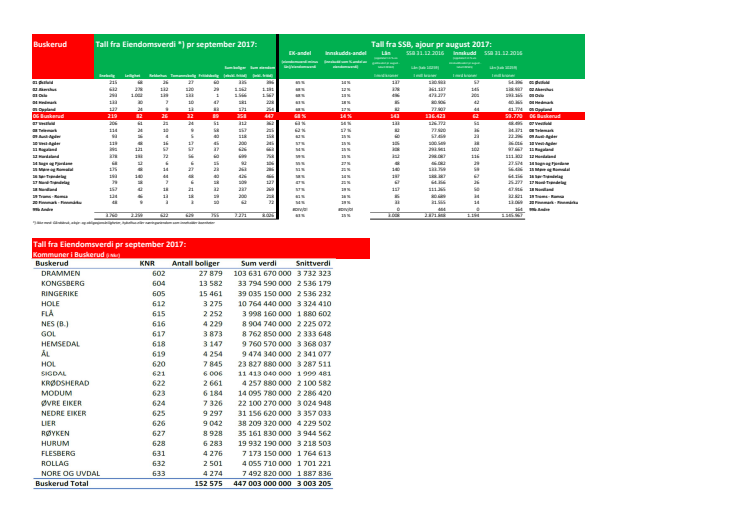Click the 'KRØDSHERAD' municipality name
This screenshot has height=527, width=746.
(65, 383)
